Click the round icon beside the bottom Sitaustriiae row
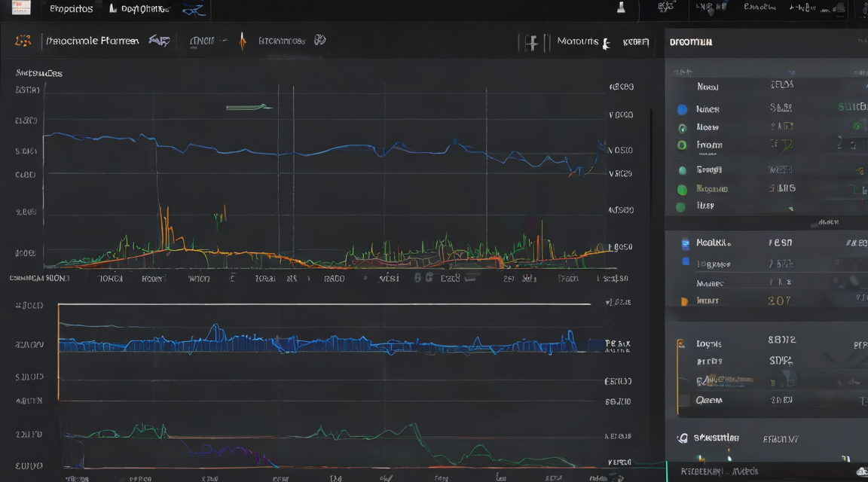 (683, 438)
